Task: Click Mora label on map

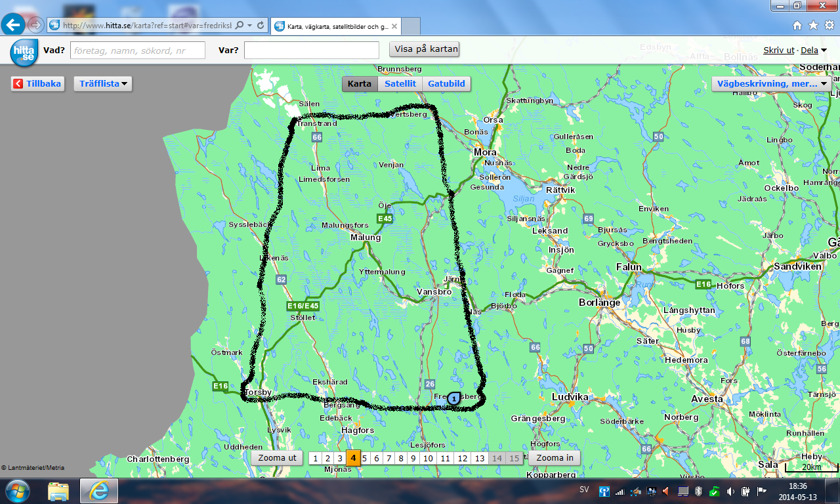Action: coord(485,152)
